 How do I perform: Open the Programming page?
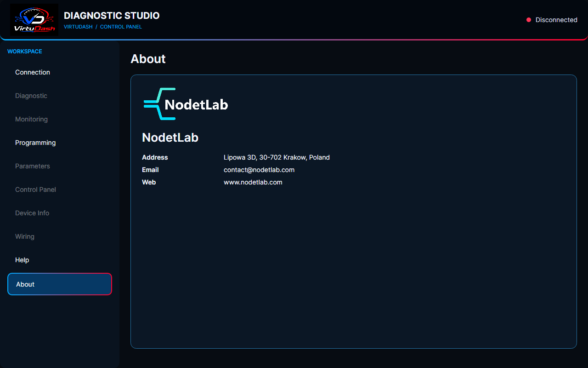click(60, 143)
